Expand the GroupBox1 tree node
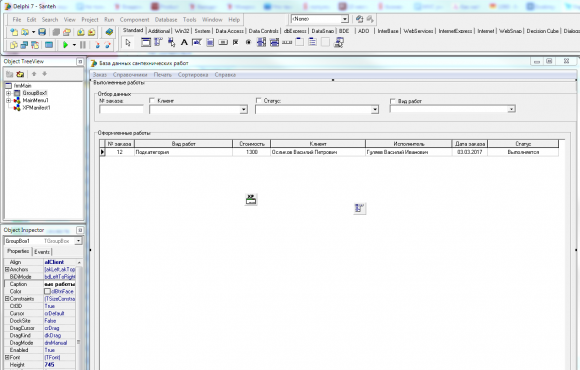Viewport: 580px width, 370px height. coord(9,93)
